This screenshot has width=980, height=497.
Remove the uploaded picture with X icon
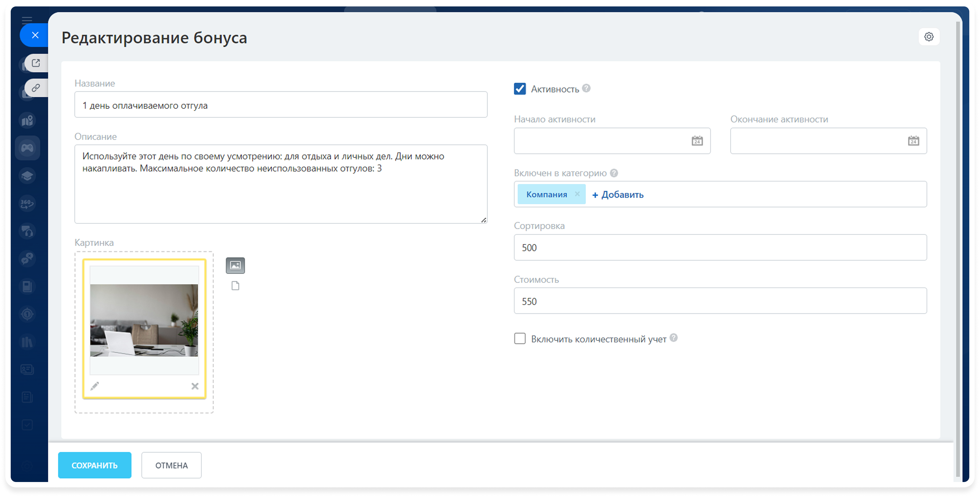coord(195,386)
